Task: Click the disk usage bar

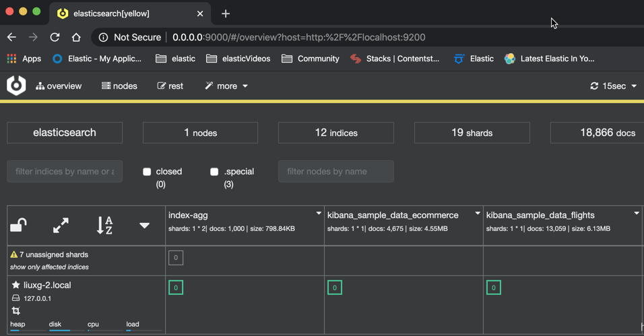Action: click(x=67, y=330)
